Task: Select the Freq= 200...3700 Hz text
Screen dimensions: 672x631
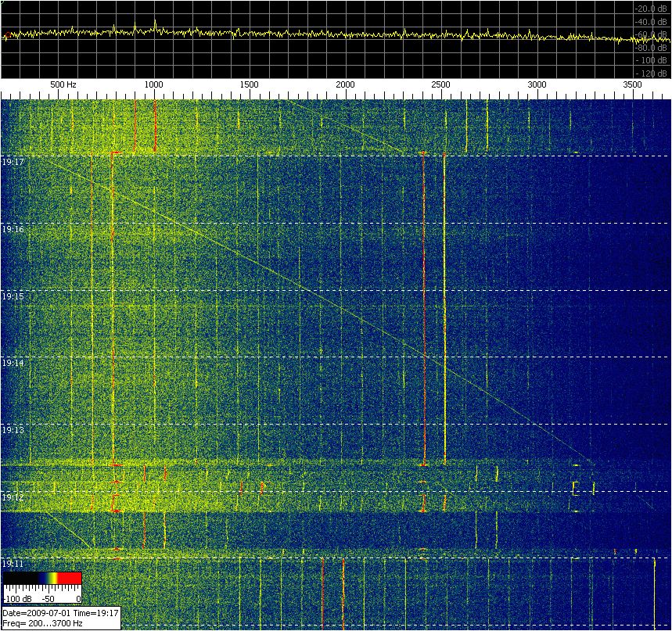Action: [x=43, y=624]
